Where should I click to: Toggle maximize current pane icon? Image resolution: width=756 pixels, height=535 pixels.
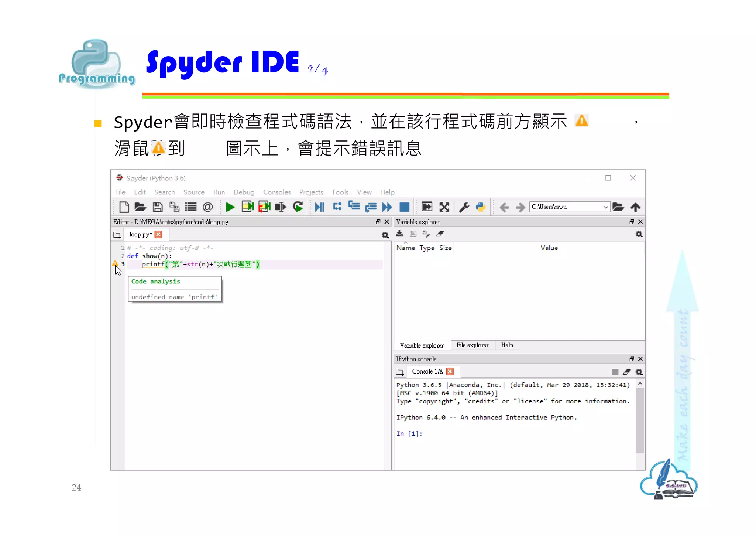427,207
